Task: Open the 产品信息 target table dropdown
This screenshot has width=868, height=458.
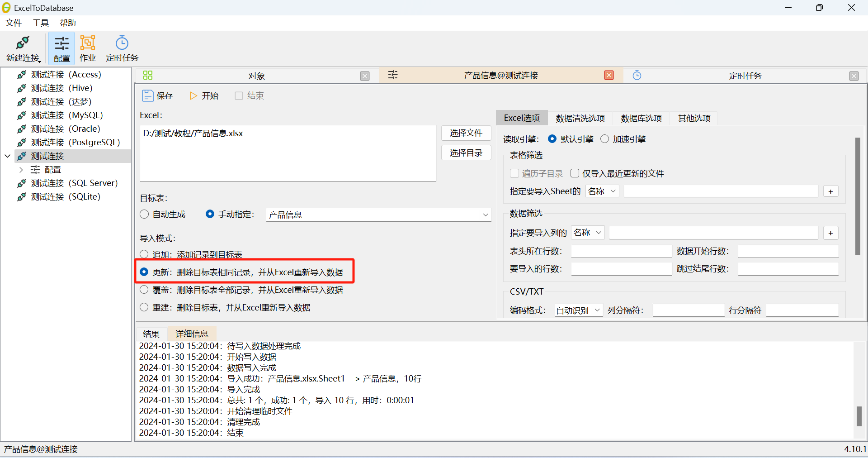Action: (378, 215)
